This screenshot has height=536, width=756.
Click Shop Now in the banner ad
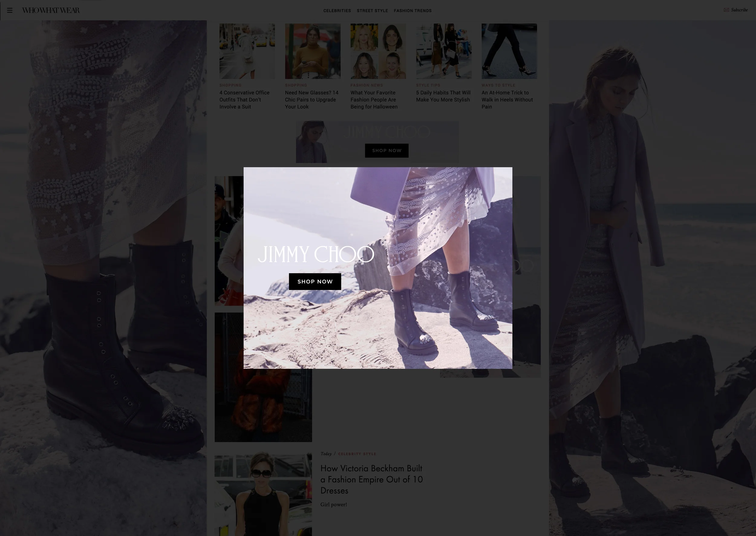[x=387, y=151]
